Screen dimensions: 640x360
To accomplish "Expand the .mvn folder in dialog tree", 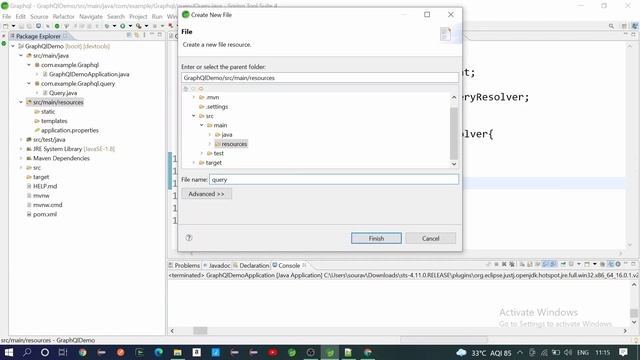I will pyautogui.click(x=194, y=97).
